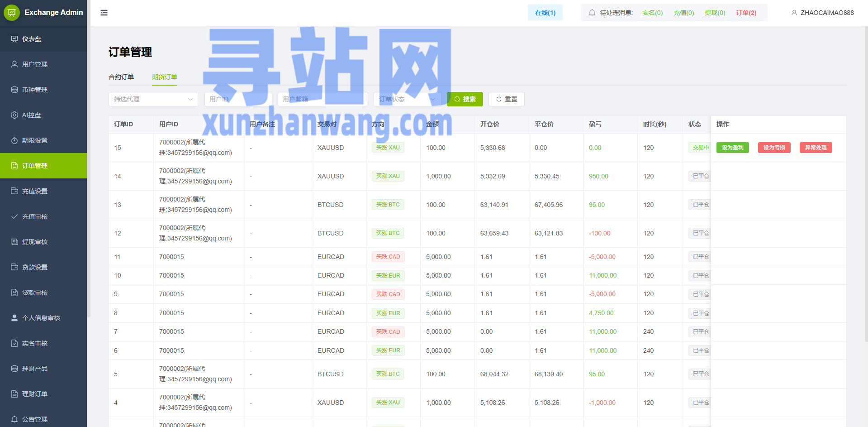Open 充值审核 checkmark icon in sidebar

pyautogui.click(x=14, y=216)
